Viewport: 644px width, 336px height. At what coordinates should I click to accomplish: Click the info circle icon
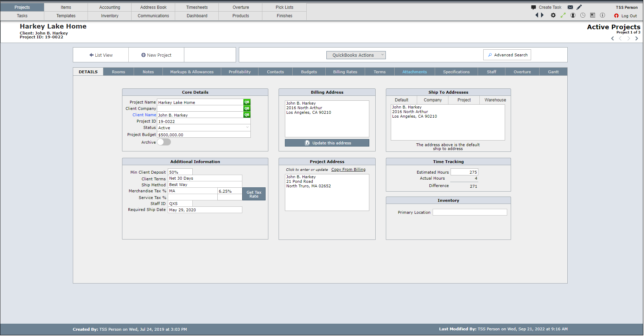click(x=602, y=15)
